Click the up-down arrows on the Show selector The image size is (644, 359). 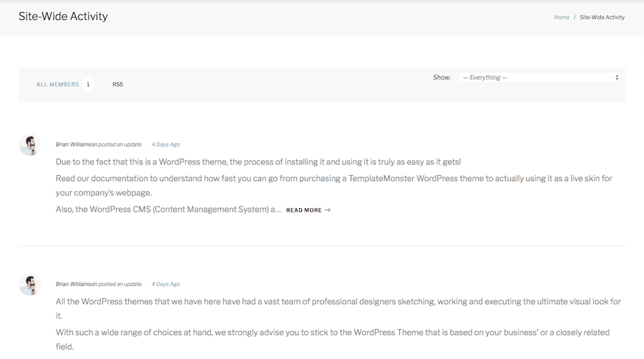[x=617, y=77]
